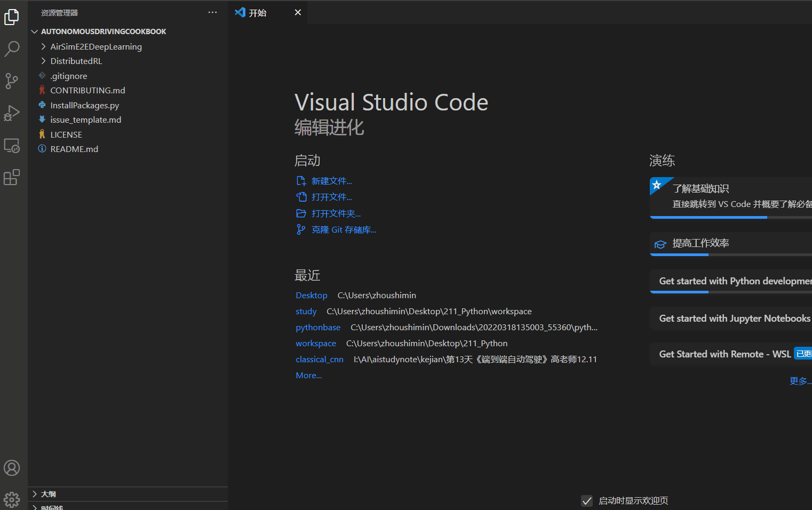This screenshot has width=812, height=510.
Task: Click the info icon of README.md
Action: (42, 149)
